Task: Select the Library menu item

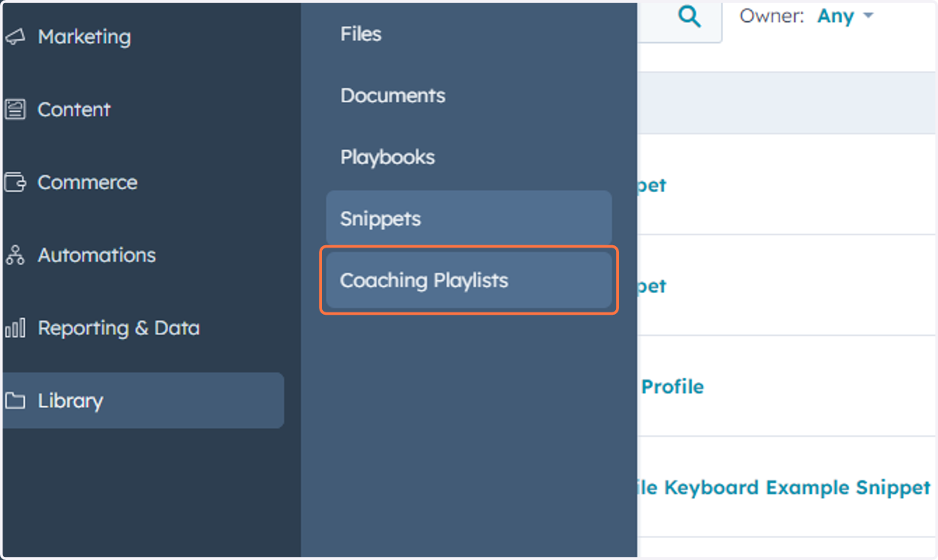Action: click(x=143, y=401)
